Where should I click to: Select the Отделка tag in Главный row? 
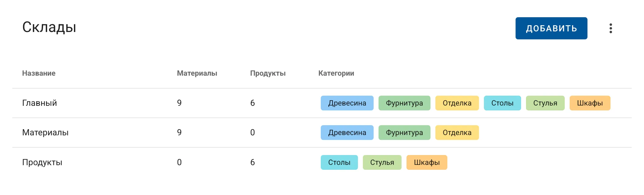pos(457,103)
